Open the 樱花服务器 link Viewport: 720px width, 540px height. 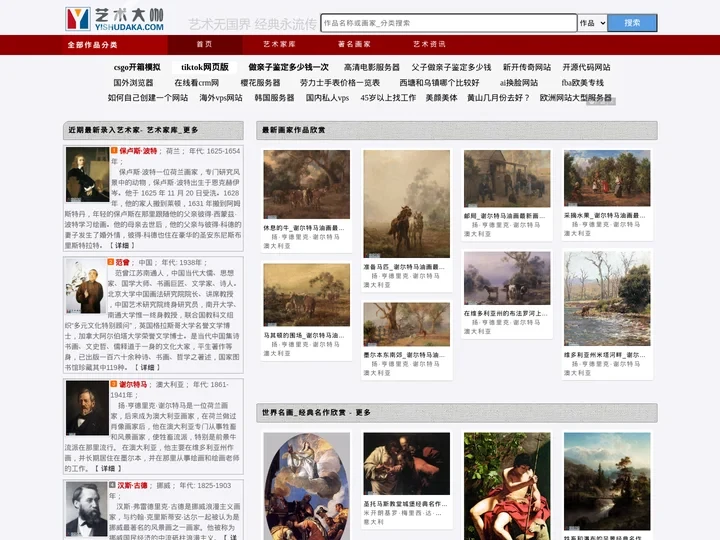click(x=260, y=83)
